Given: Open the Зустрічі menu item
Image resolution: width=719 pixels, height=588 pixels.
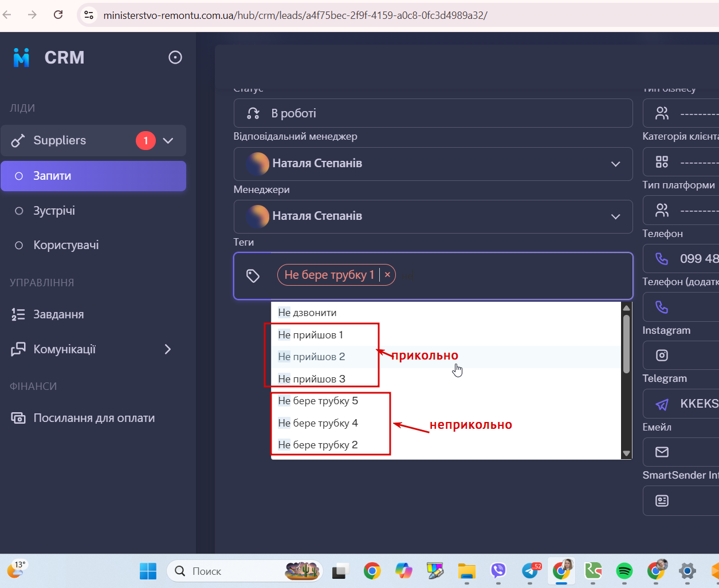Looking at the screenshot, I should click(x=93, y=211).
